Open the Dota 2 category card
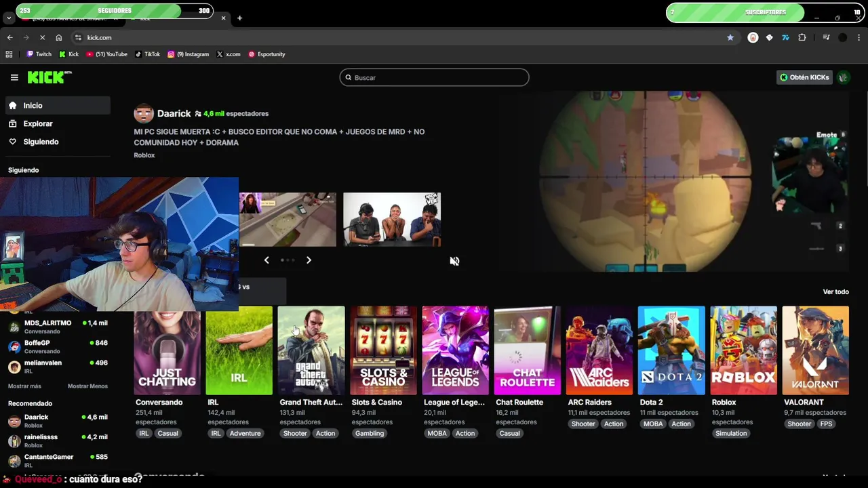 coord(671,350)
